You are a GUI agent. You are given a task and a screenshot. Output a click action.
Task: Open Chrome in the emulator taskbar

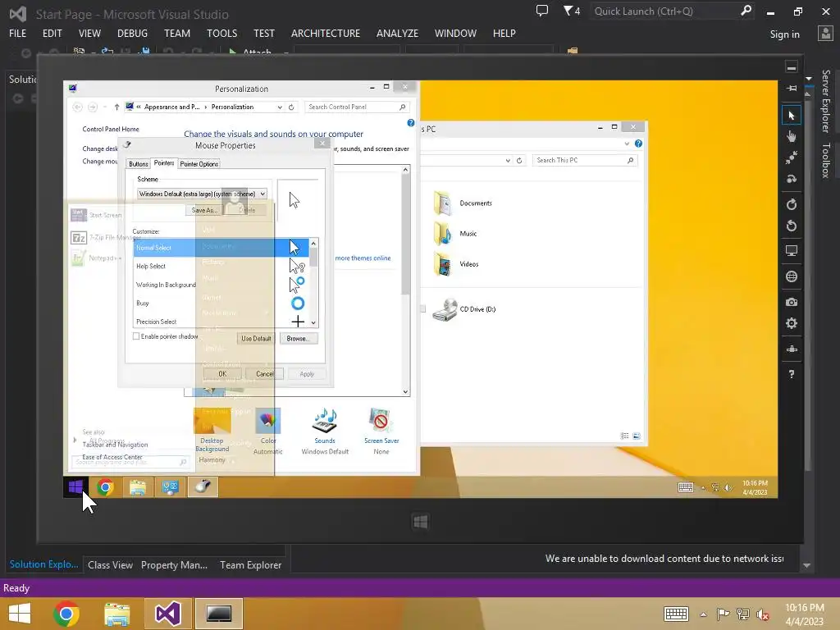click(106, 487)
